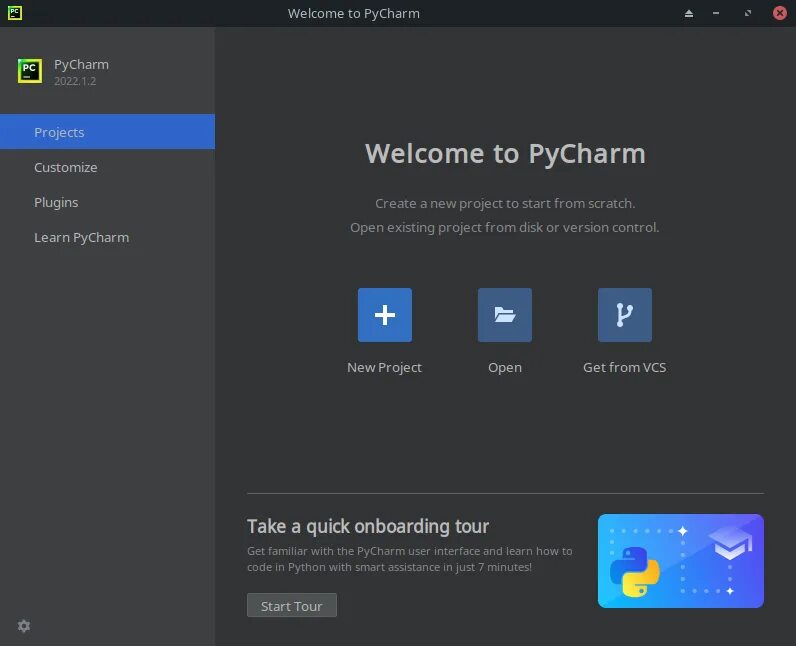Image resolution: width=796 pixels, height=646 pixels.
Task: Click the PyCharm logo in the sidebar
Action: 30,71
